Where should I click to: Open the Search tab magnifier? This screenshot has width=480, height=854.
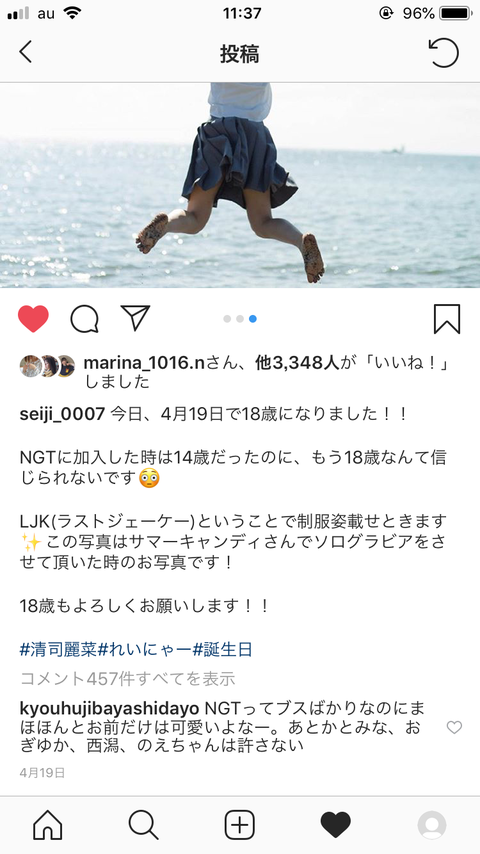[x=144, y=825]
